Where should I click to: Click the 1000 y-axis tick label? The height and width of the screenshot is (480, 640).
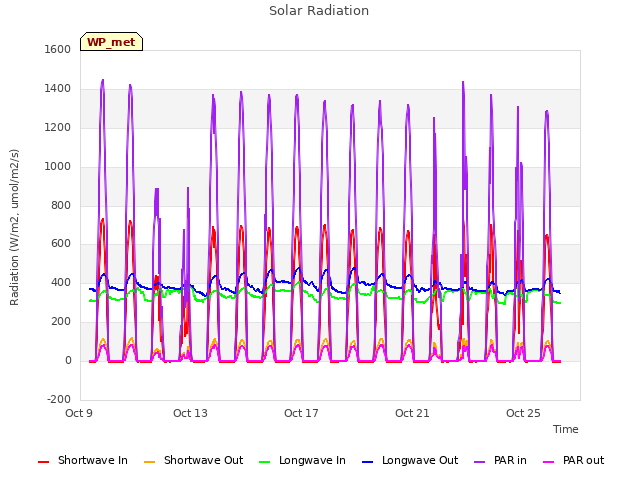[58, 167]
